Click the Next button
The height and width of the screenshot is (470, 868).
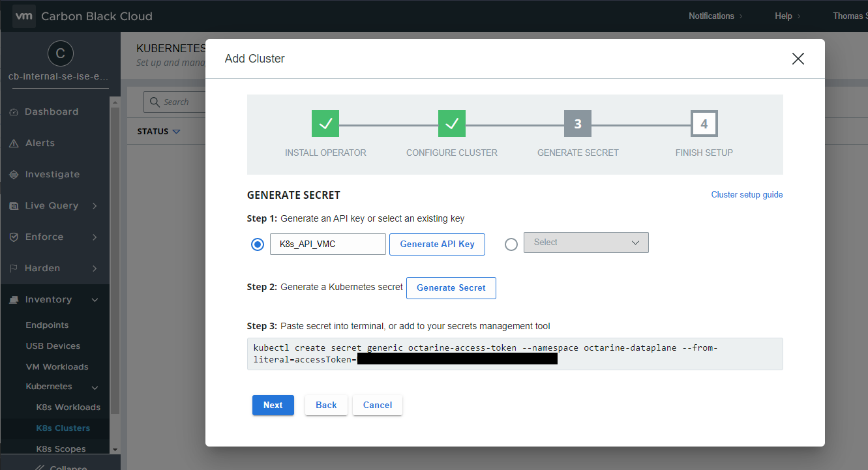(273, 405)
